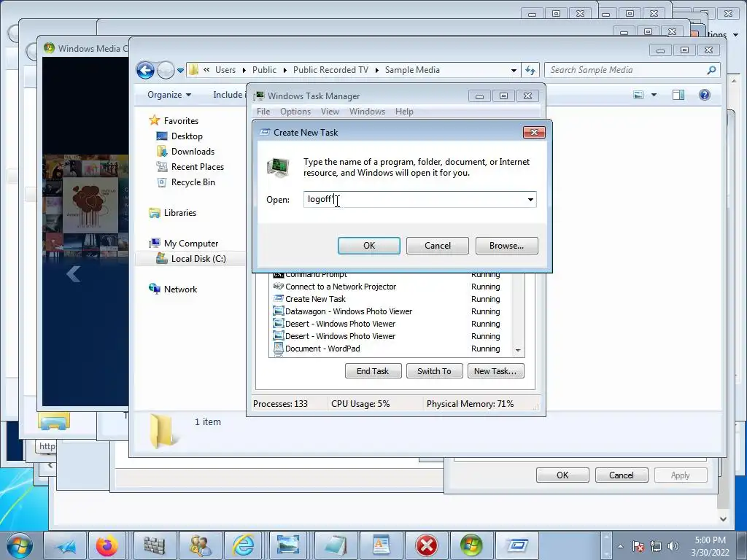Open the Browse... file picker
Screen dimensions: 747x560
click(x=506, y=246)
